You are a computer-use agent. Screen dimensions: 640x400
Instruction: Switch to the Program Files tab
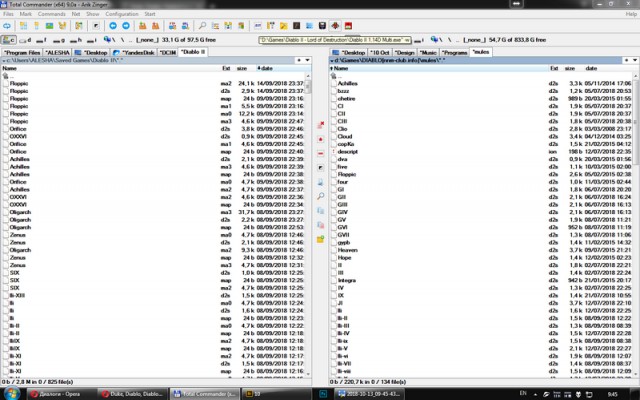click(22, 52)
